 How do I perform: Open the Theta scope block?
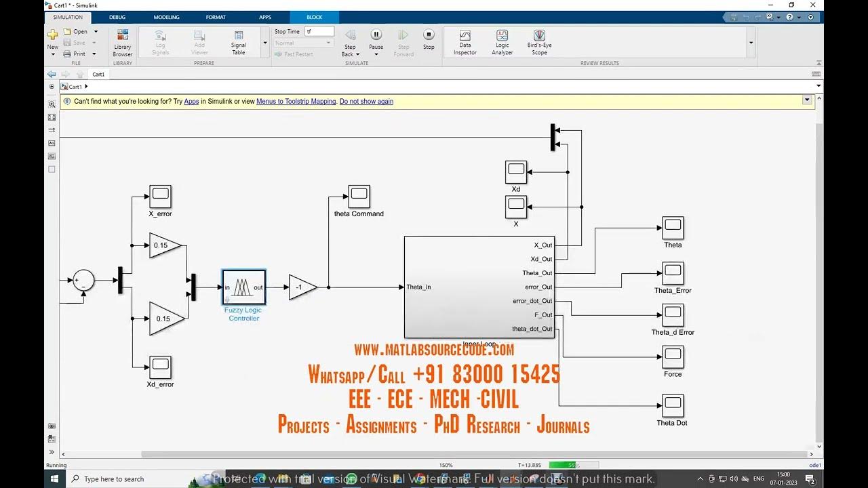pos(673,228)
